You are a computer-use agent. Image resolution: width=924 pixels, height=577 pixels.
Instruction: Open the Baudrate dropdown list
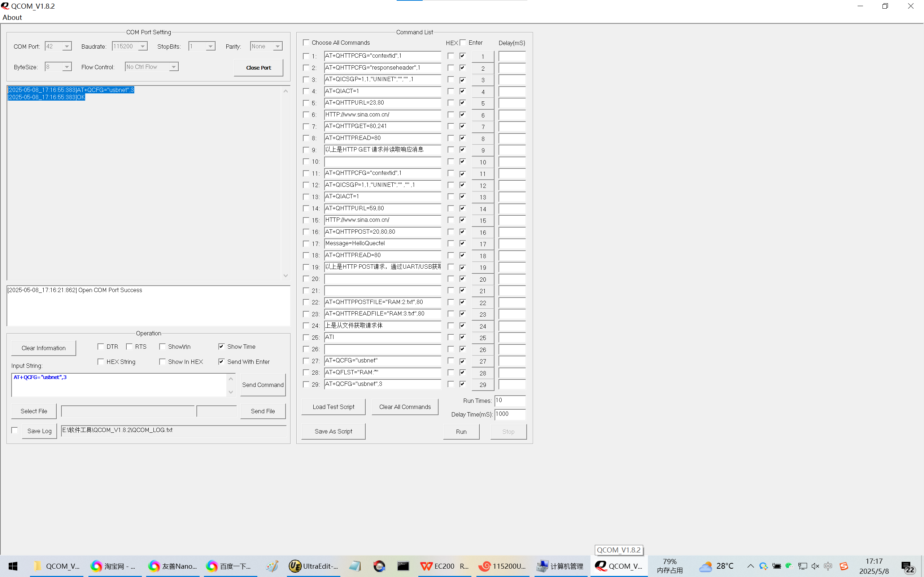tap(143, 46)
